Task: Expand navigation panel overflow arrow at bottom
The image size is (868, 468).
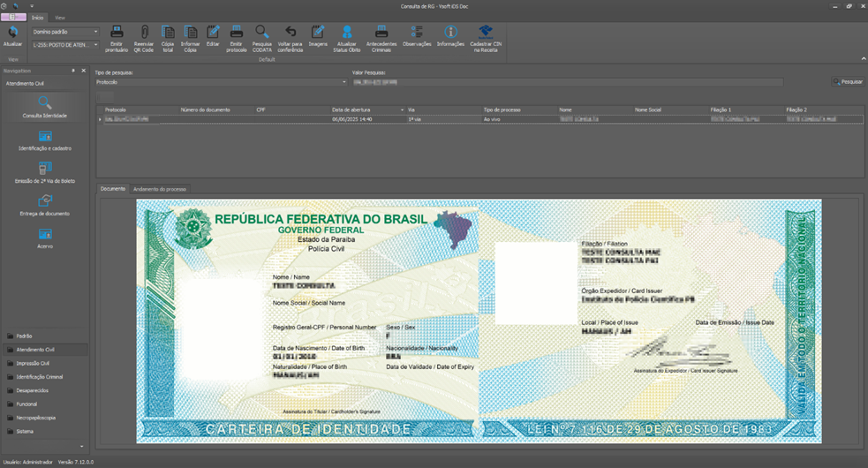Action: coord(82,447)
